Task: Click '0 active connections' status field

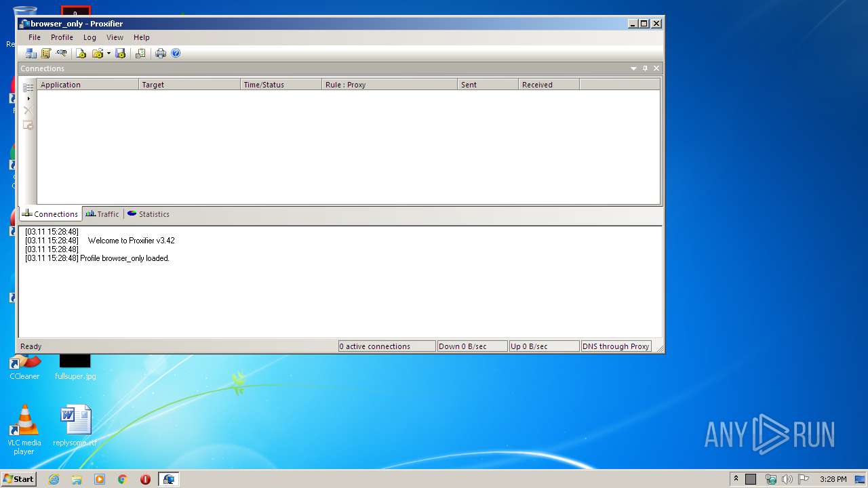Action: [387, 346]
